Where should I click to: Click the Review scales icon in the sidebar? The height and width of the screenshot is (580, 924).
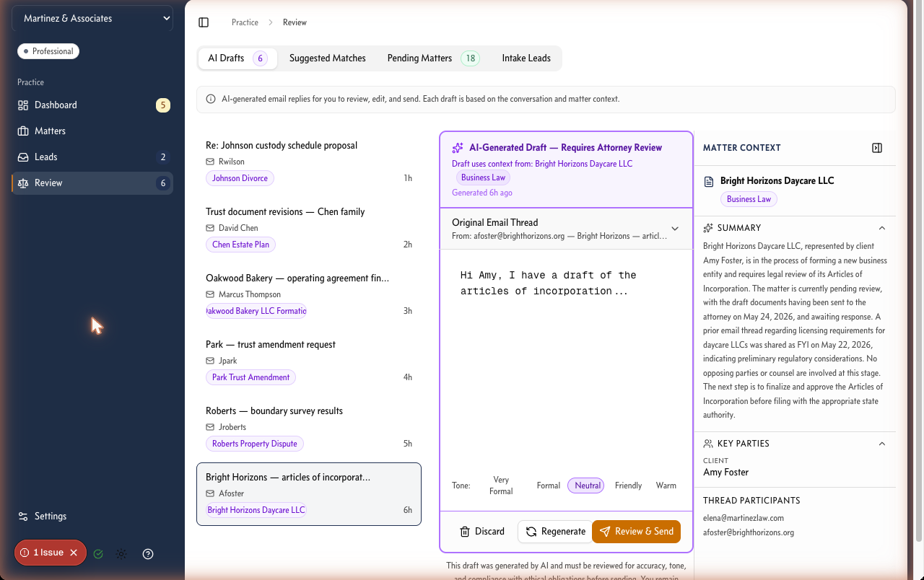(x=23, y=183)
